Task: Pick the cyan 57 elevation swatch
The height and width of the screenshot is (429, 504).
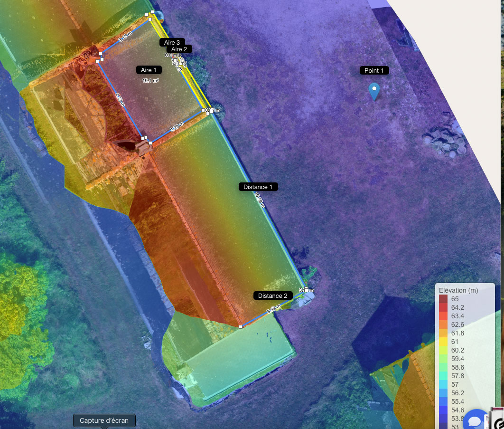Action: 443,384
